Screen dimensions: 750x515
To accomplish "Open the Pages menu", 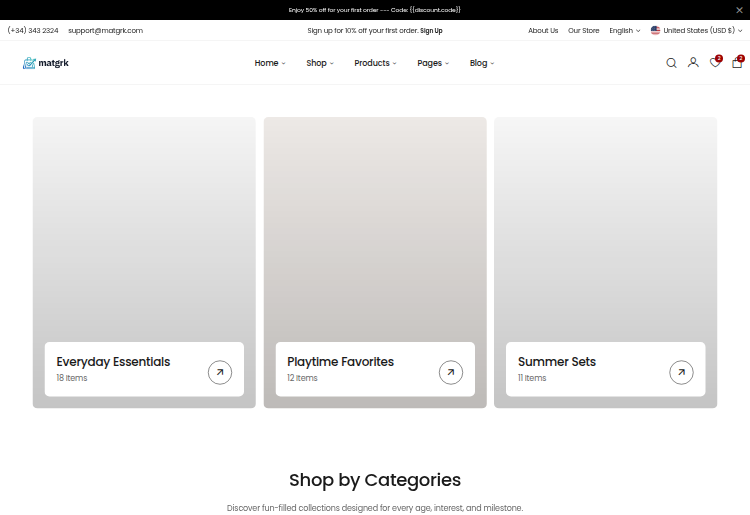I will coord(433,63).
